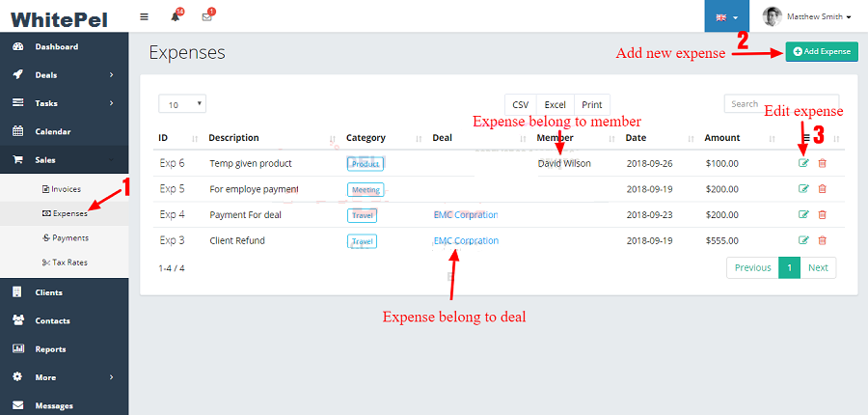Open Invoices in the Sales submenu

66,188
